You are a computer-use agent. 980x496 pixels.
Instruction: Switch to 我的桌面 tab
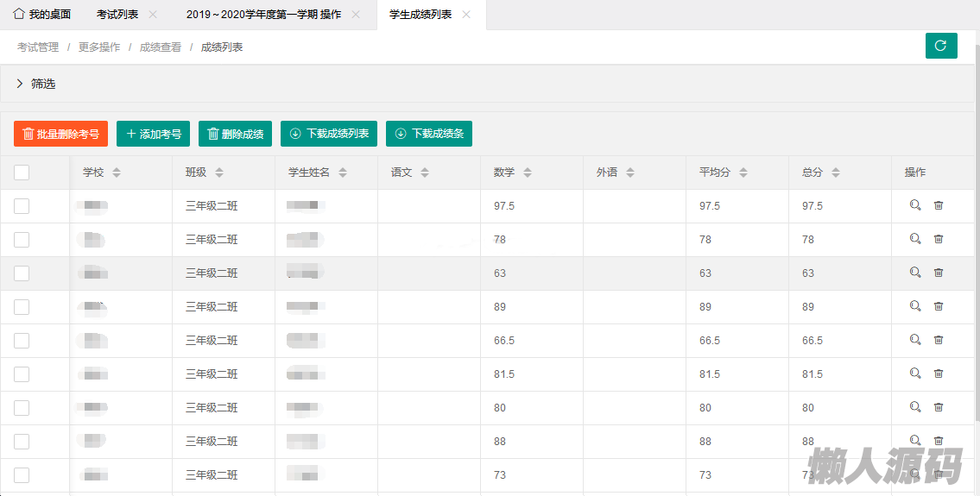click(x=41, y=15)
